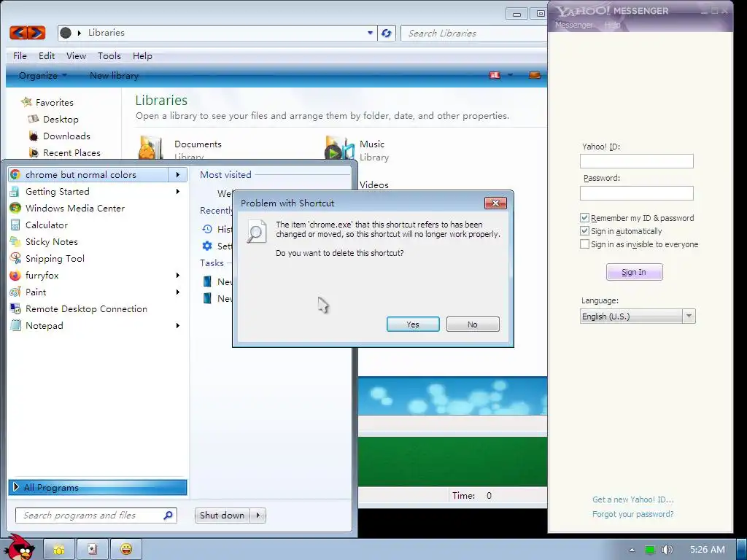This screenshot has height=560, width=747.
Task: Click the Yahoo Messenger smiley taskbar icon
Action: pos(125,550)
